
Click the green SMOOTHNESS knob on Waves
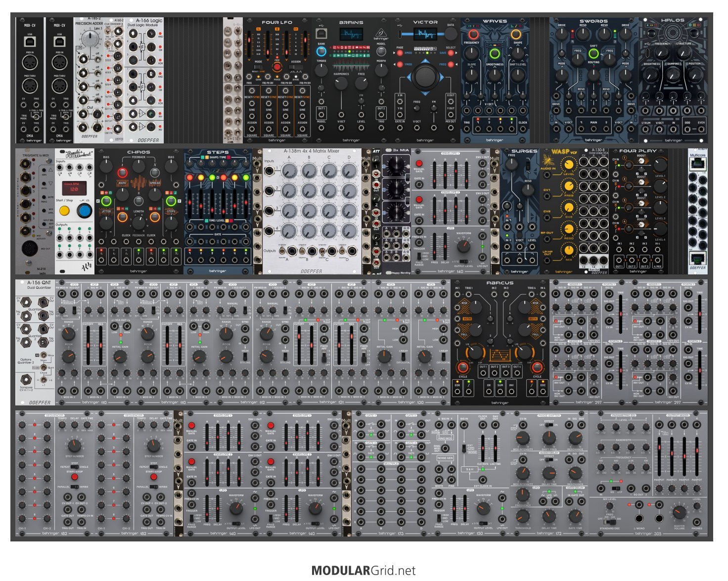(495, 54)
